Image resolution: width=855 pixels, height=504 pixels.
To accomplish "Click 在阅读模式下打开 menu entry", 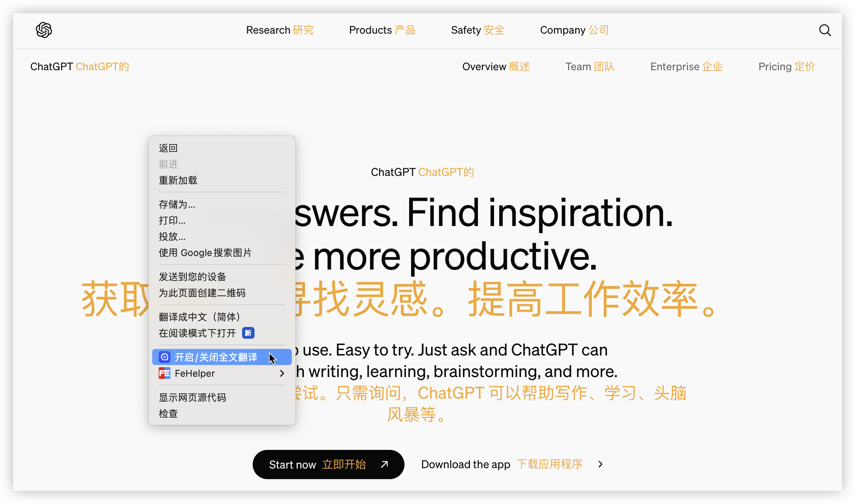I will (197, 333).
